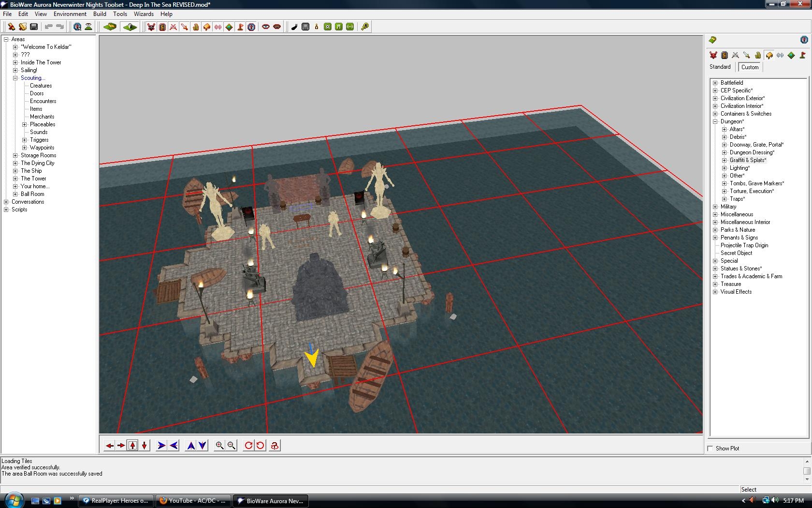This screenshot has height=508, width=812.
Task: Select the waypoint flag palette icon
Action: coord(802,55)
